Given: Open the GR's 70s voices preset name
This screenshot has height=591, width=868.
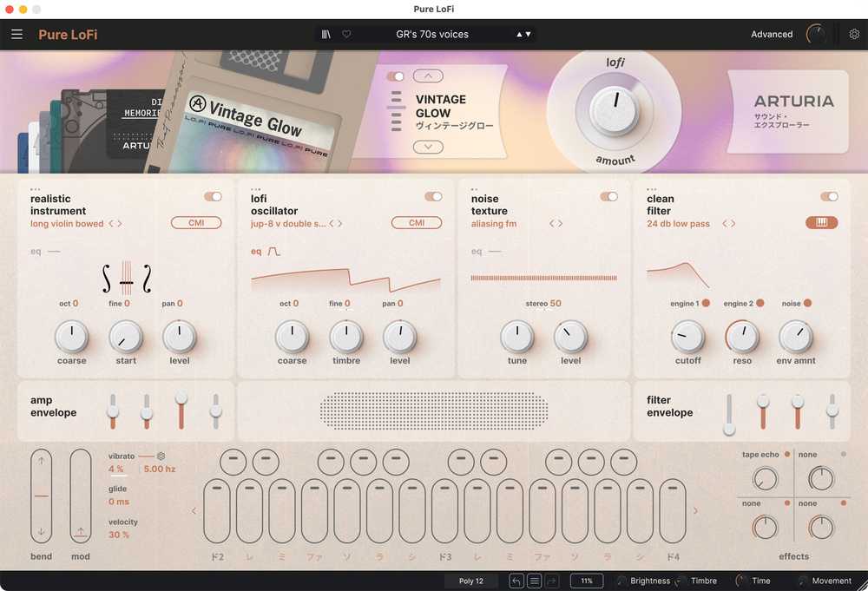Looking at the screenshot, I should pyautogui.click(x=432, y=35).
